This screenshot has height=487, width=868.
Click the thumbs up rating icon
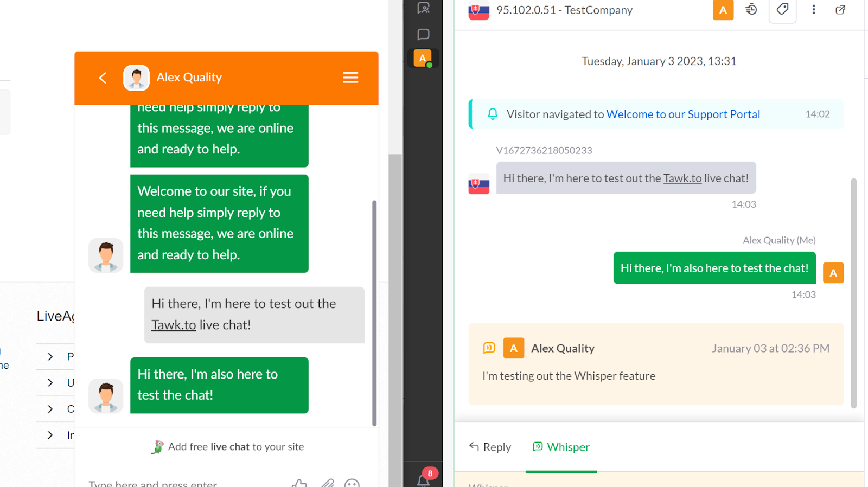click(x=299, y=483)
